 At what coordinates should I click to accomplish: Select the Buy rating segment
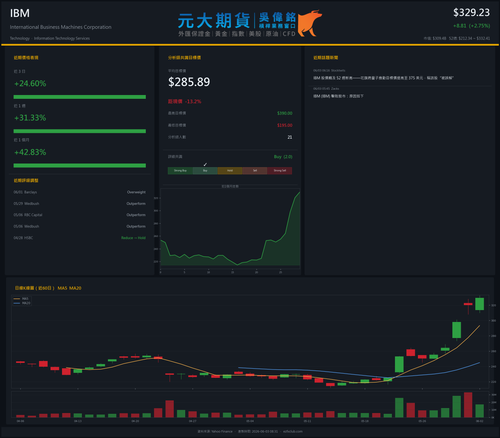pos(205,171)
